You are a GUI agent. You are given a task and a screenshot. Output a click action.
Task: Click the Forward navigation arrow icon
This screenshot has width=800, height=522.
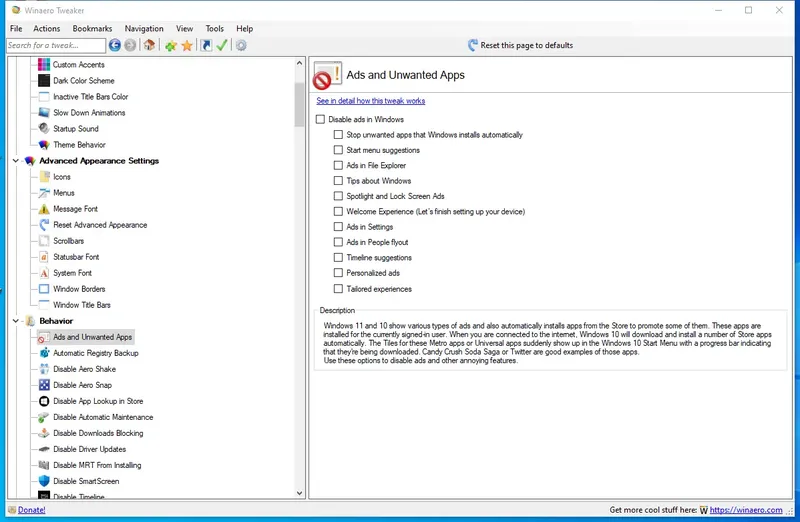(130, 45)
